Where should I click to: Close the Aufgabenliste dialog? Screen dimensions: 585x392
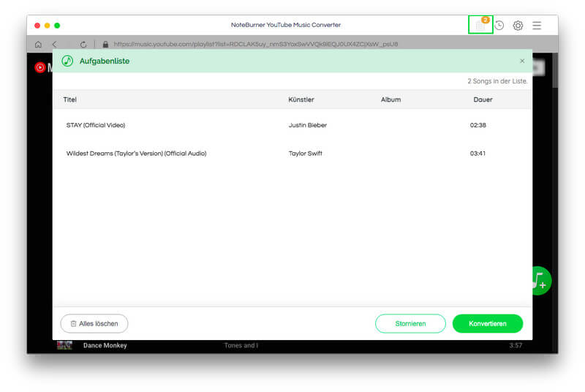tap(522, 61)
